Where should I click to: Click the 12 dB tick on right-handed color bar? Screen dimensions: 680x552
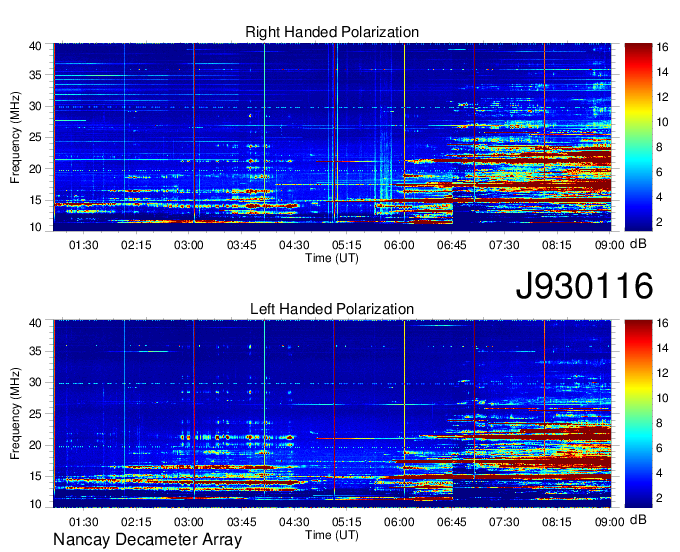point(662,97)
